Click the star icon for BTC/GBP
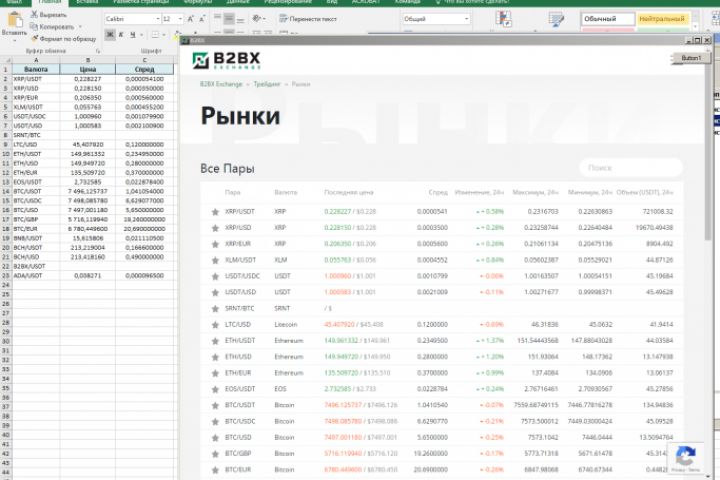The image size is (720, 480). tap(215, 454)
